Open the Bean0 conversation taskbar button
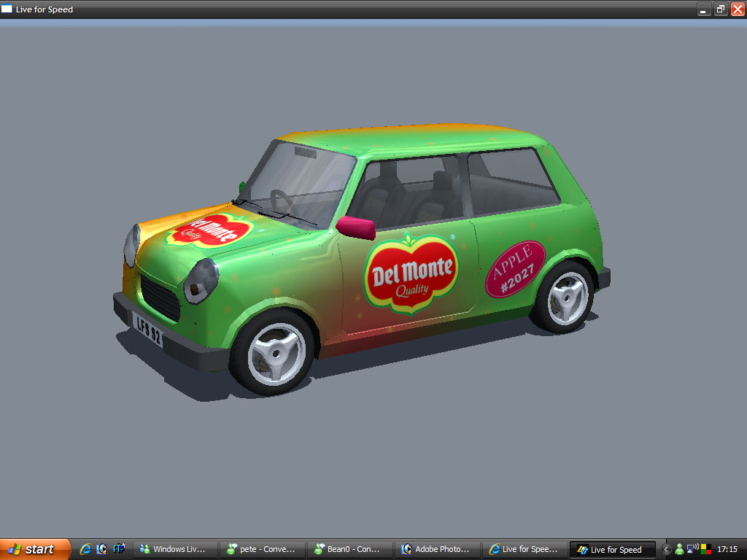Image resolution: width=747 pixels, height=560 pixels. [x=349, y=550]
